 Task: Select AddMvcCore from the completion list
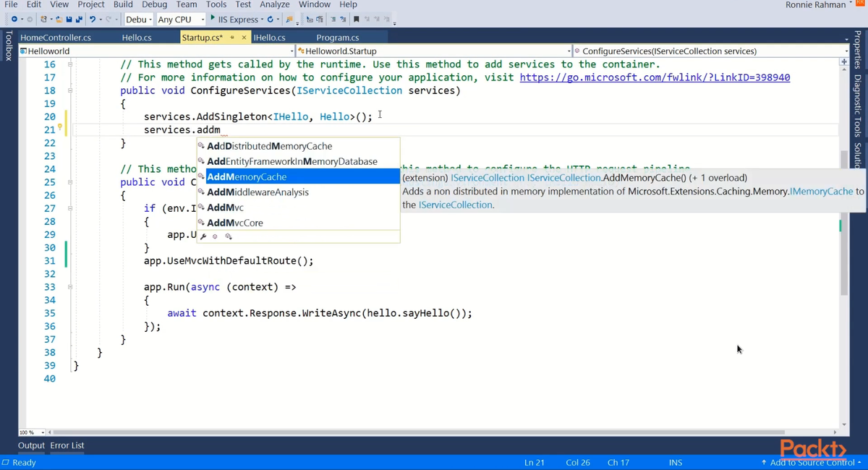[x=299, y=223]
